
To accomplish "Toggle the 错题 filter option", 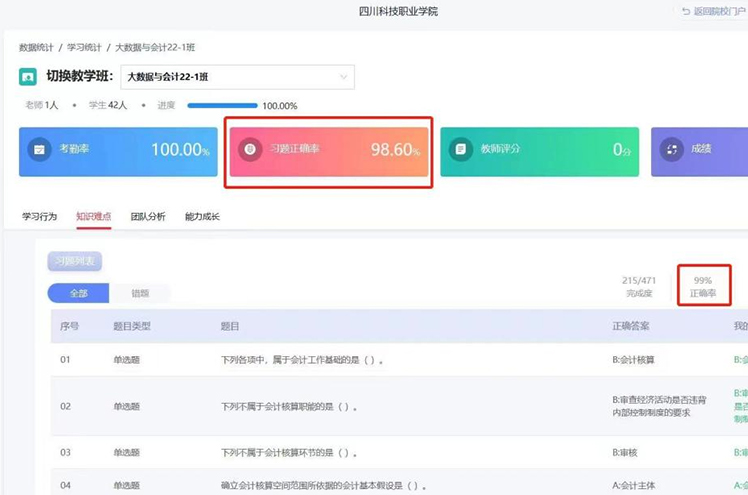I will point(140,293).
